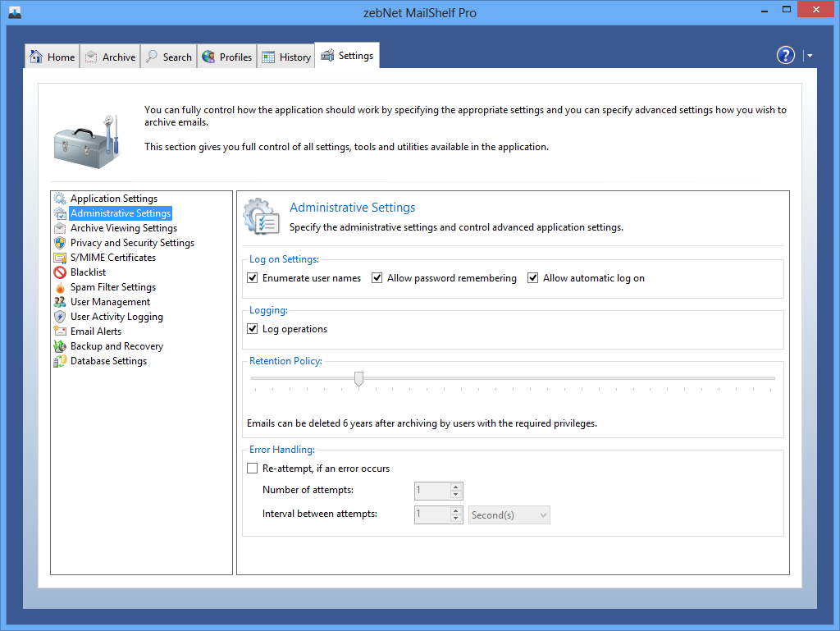Viewport: 840px width, 631px height.
Task: Click the zebNet app icon in title bar
Action: [x=15, y=11]
